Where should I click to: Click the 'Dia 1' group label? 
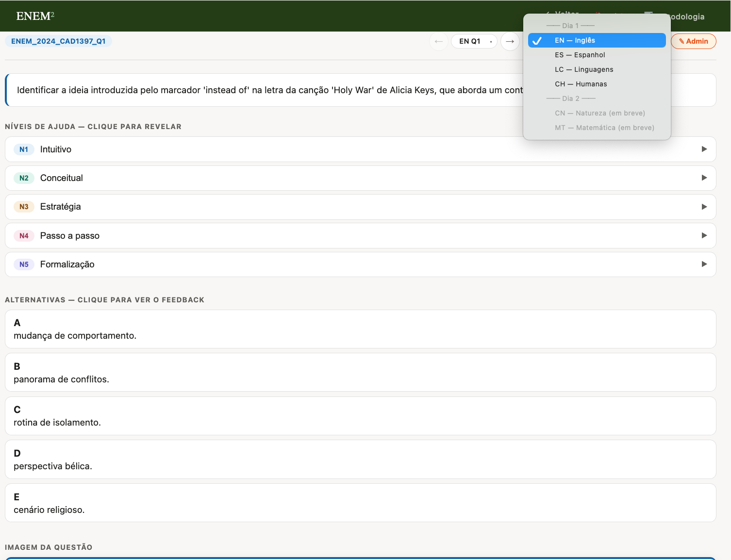[x=570, y=26]
